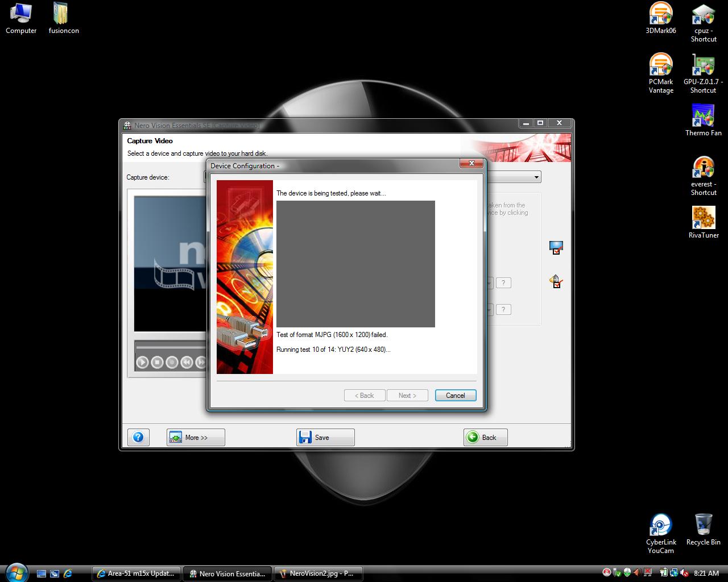Click Switch between windows quick launch icon
The image size is (728, 582).
(55, 573)
